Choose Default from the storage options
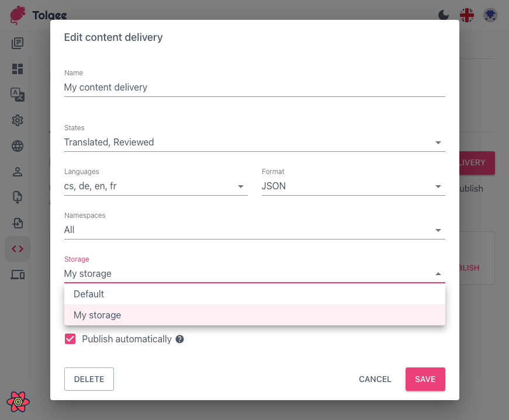 88,294
